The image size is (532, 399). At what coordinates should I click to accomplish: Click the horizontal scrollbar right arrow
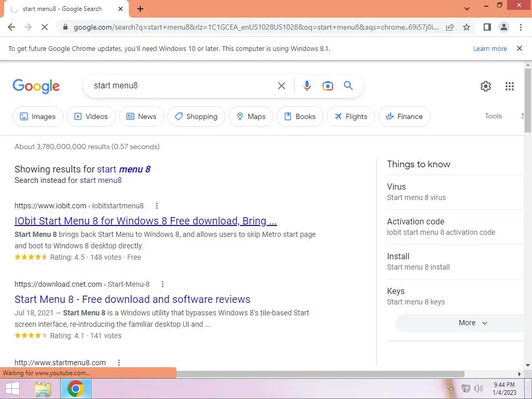[x=519, y=374]
